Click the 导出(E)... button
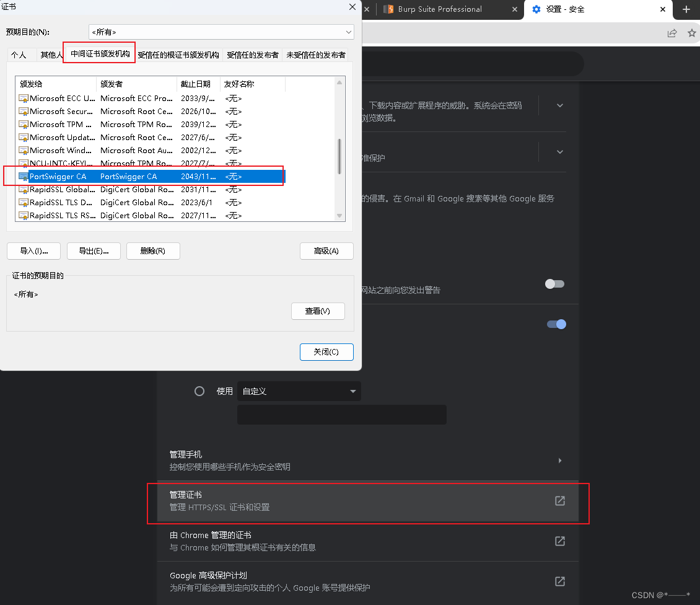 coord(94,251)
